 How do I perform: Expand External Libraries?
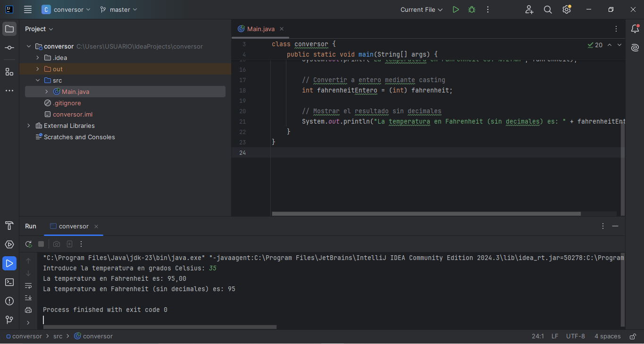point(29,126)
